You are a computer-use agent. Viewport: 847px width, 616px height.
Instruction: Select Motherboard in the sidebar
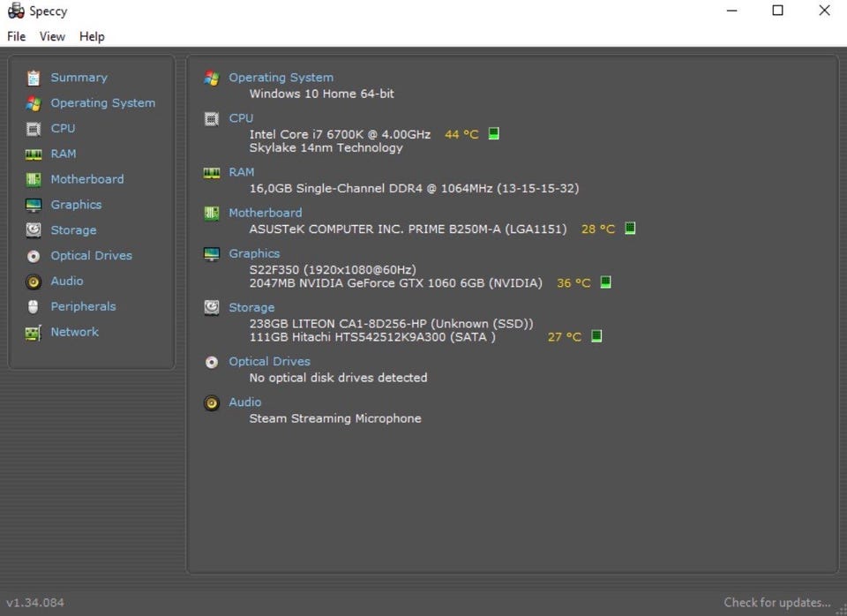pyautogui.click(x=87, y=179)
